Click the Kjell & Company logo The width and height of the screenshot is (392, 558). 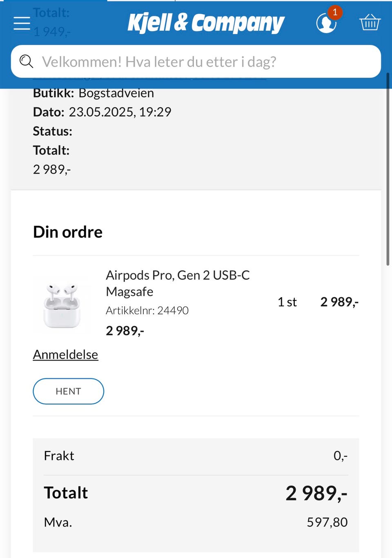click(205, 23)
